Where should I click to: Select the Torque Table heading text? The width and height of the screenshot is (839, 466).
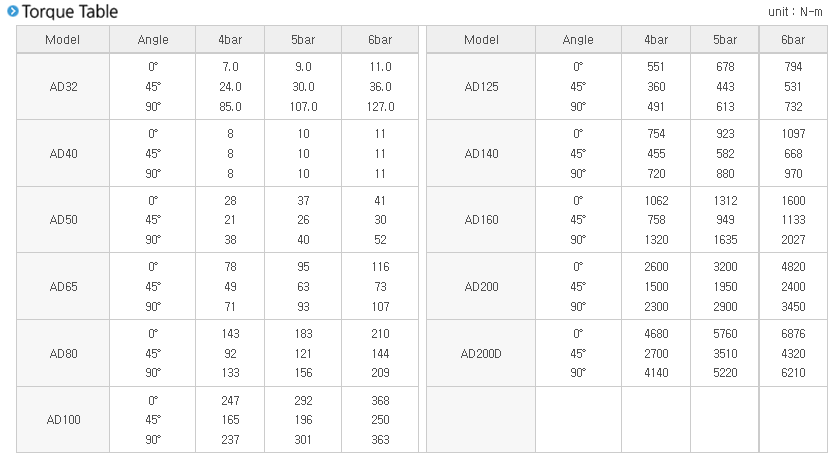[70, 12]
